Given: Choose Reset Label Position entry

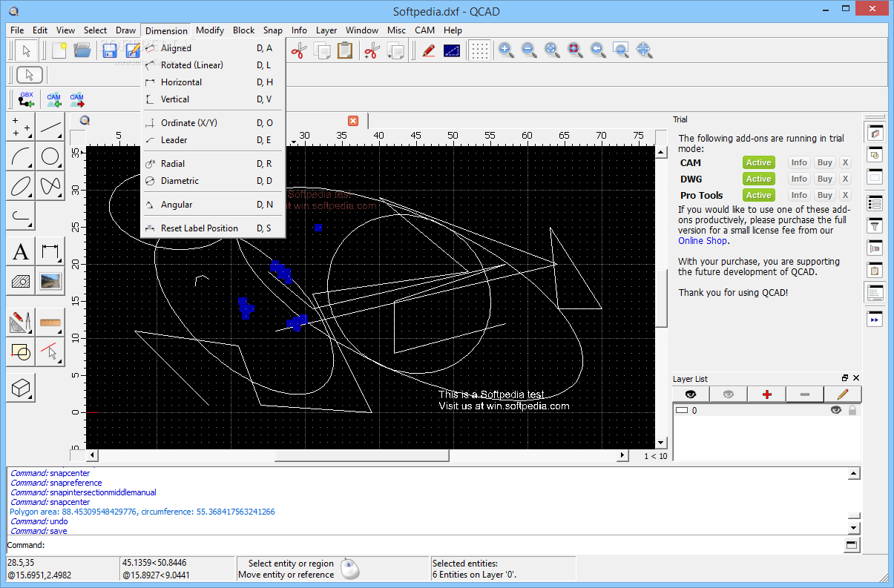Looking at the screenshot, I should tap(213, 228).
